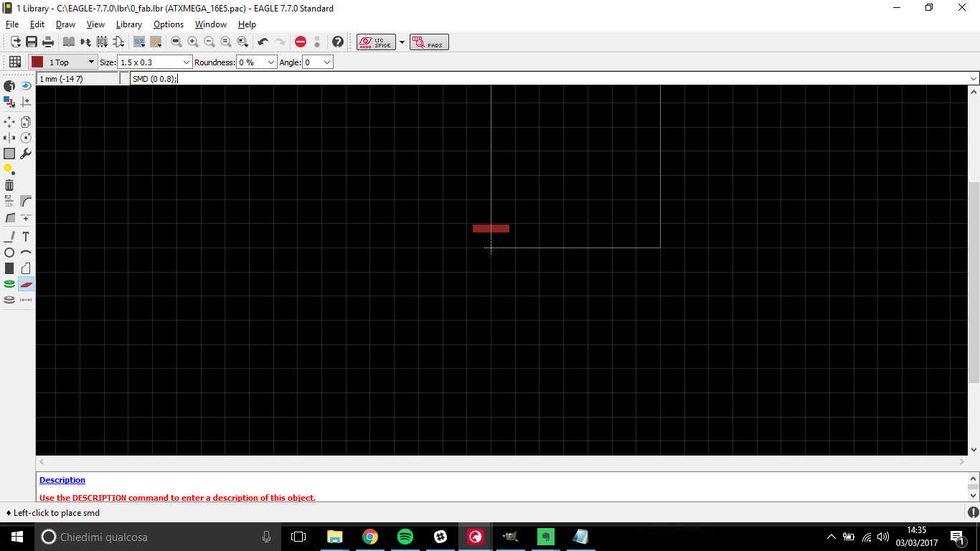Click the Zoom to fit icon
Screen dimensions: 980x551
click(176, 42)
